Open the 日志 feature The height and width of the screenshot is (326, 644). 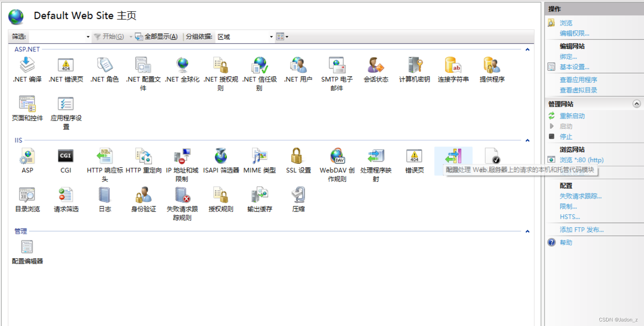[105, 200]
